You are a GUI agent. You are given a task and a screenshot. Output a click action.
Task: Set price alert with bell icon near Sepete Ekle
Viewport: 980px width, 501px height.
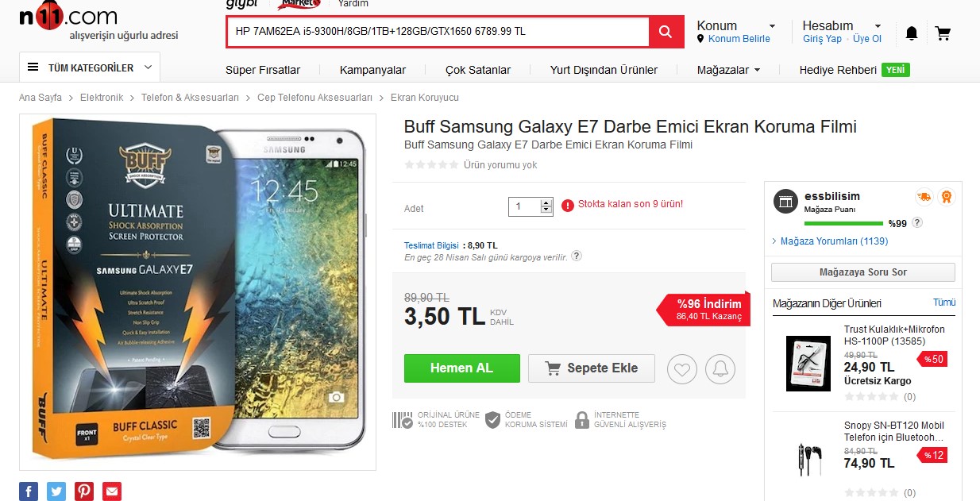(720, 369)
